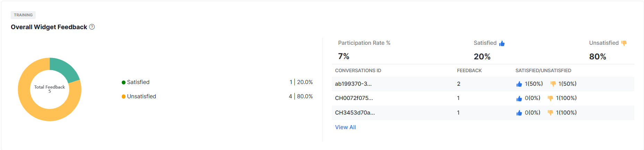Viewport: 644px width, 150px height.
Task: Click the yellow thumbs-down icon next to Unsatisfied header
Action: coord(624,43)
